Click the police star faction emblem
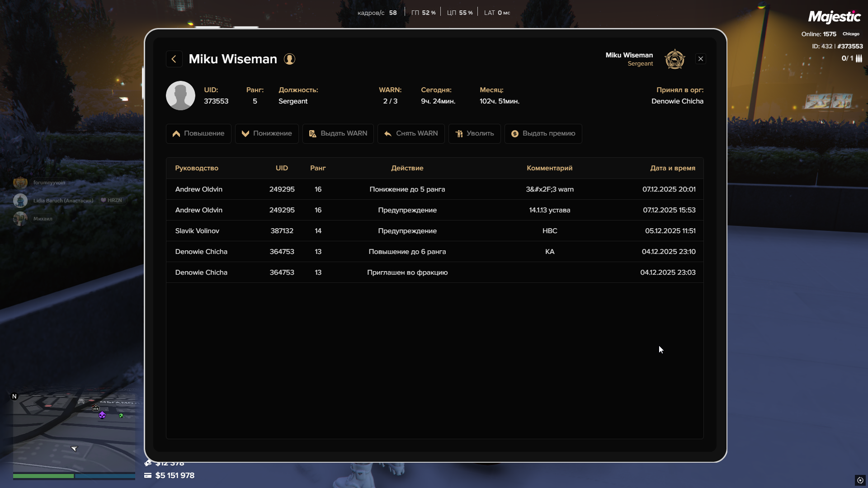The image size is (868, 488). pos(675,59)
